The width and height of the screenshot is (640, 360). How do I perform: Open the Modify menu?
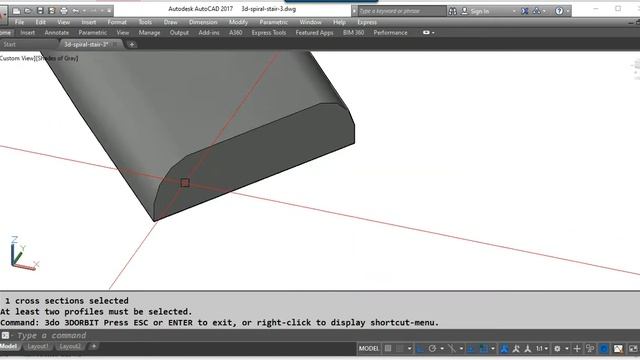pyautogui.click(x=238, y=22)
